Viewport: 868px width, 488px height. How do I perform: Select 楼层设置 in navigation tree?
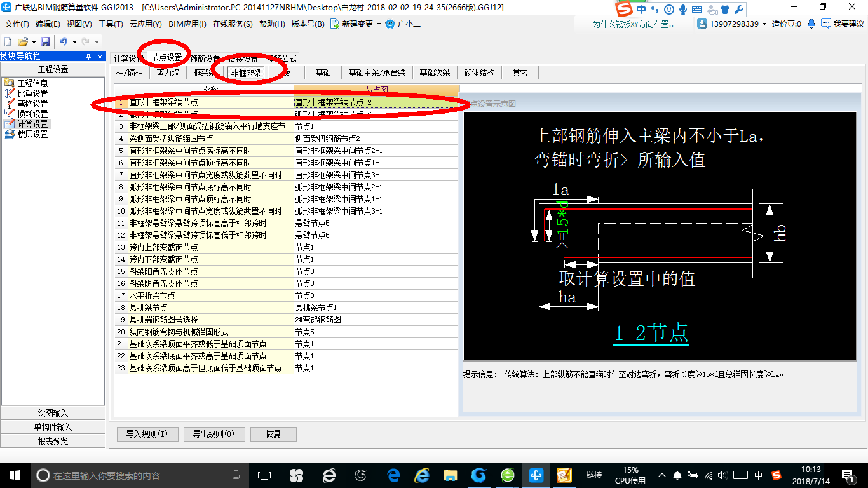point(32,134)
